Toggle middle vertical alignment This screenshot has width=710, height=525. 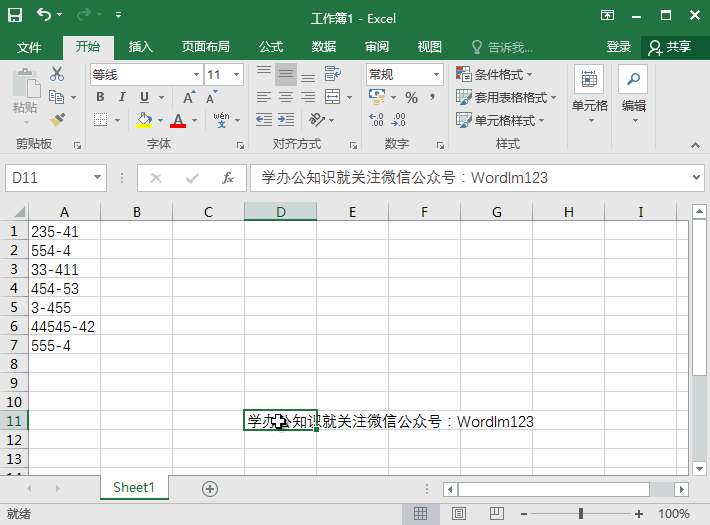[x=286, y=74]
